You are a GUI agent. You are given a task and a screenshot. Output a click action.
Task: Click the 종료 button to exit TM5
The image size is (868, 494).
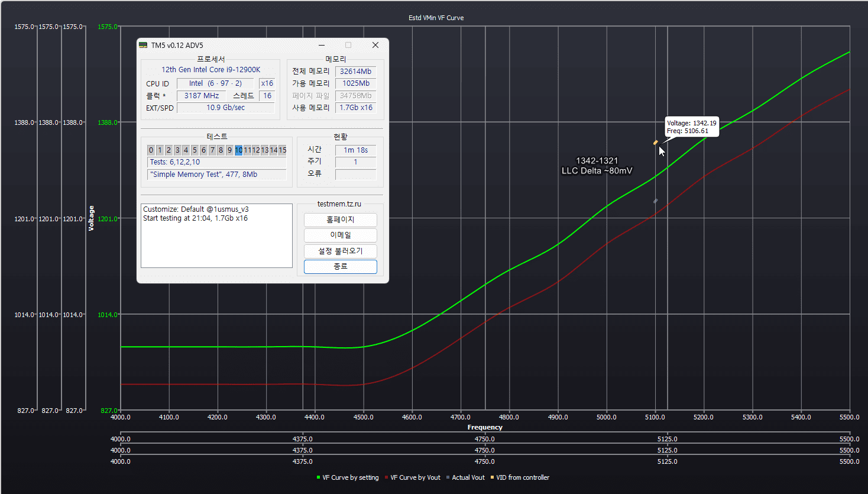[x=341, y=267]
